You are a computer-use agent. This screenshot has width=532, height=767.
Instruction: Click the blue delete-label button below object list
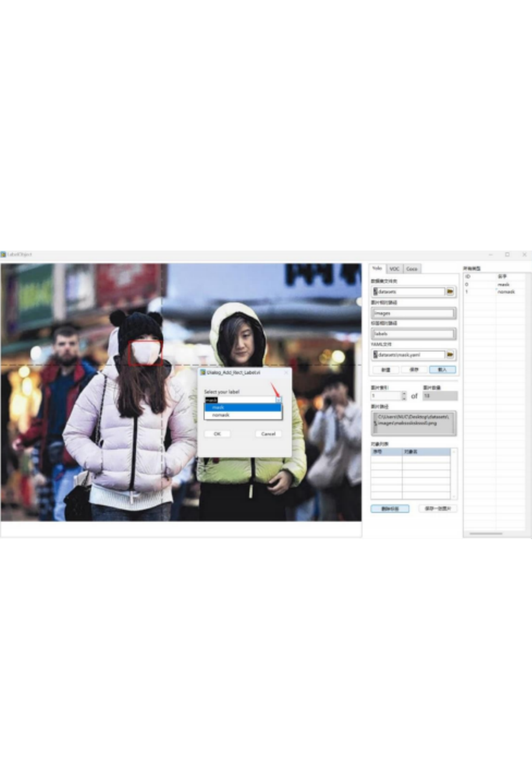(390, 509)
